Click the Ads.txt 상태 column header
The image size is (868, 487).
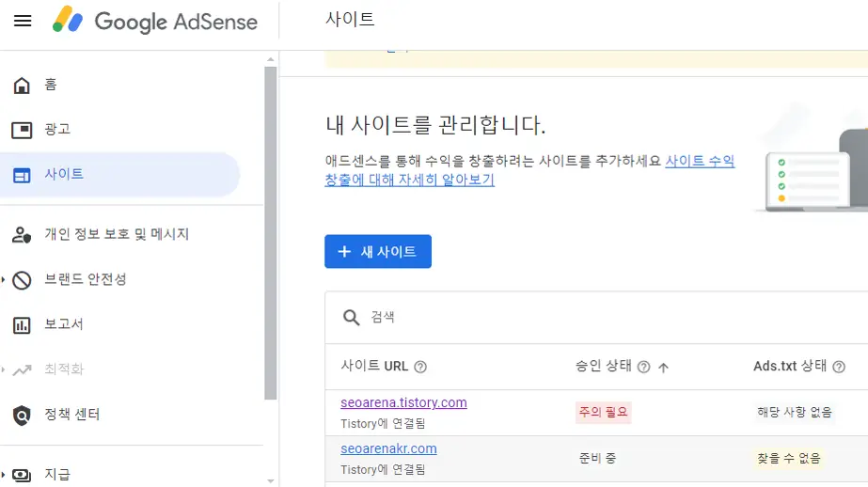click(790, 367)
